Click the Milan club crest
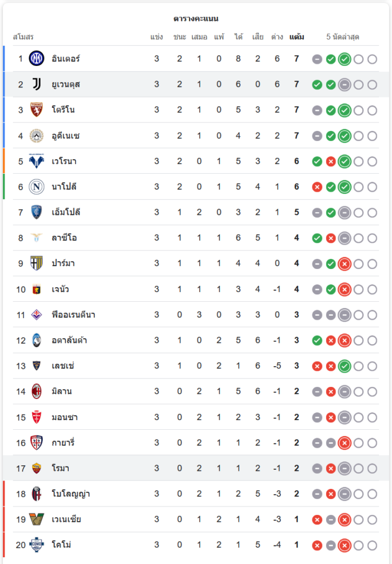The width and height of the screenshot is (392, 564). click(x=37, y=391)
